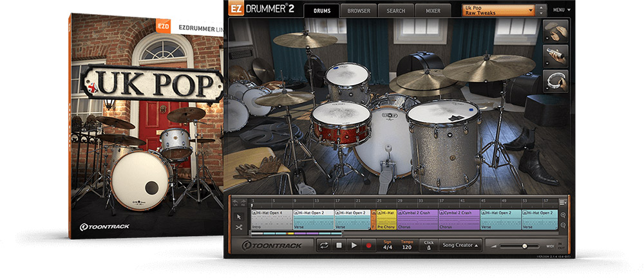Select the shaker percussion instrument
This screenshot has width=644, height=278.
point(556,56)
